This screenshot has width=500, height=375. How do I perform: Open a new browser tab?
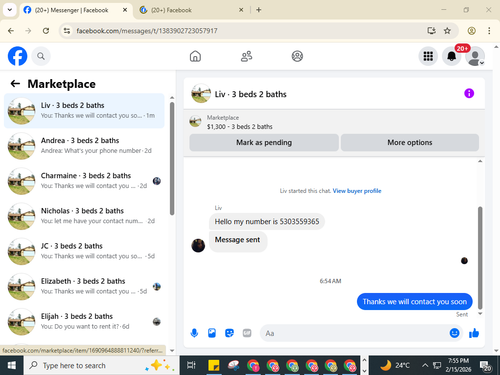(x=259, y=10)
